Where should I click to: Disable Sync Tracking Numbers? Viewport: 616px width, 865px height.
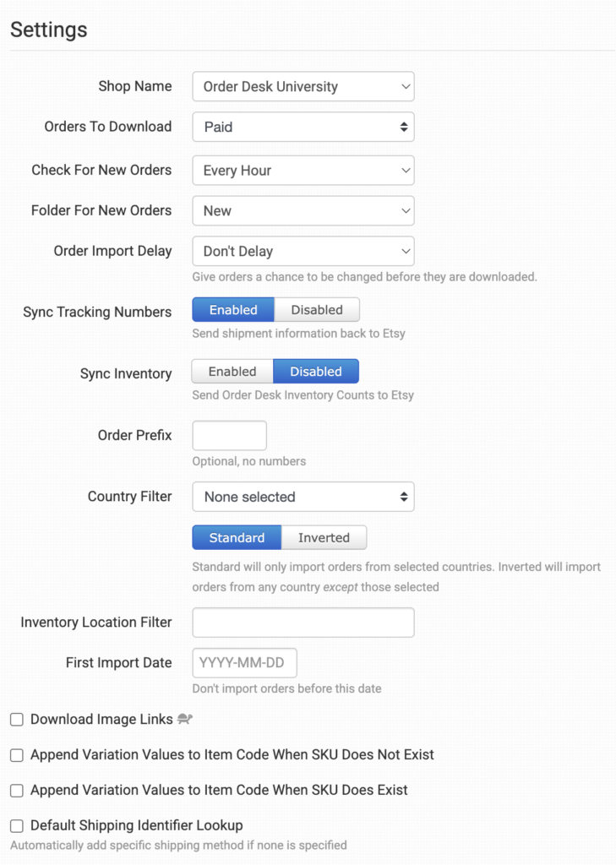pos(317,310)
